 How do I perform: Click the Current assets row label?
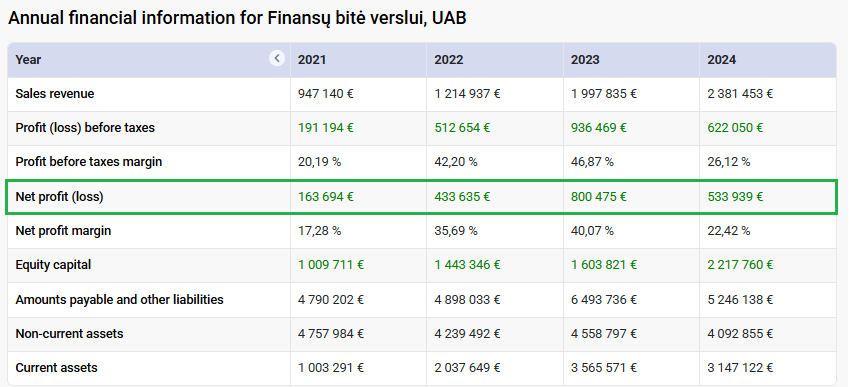click(x=56, y=368)
